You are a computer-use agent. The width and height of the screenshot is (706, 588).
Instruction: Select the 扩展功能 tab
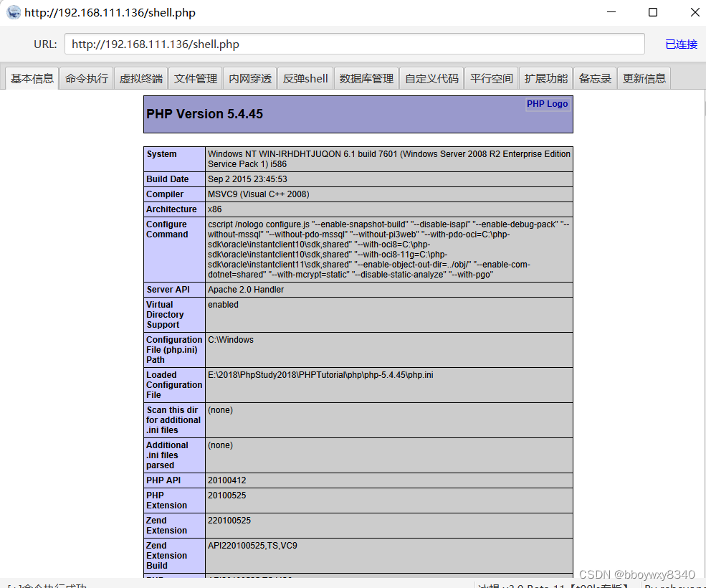pyautogui.click(x=545, y=78)
